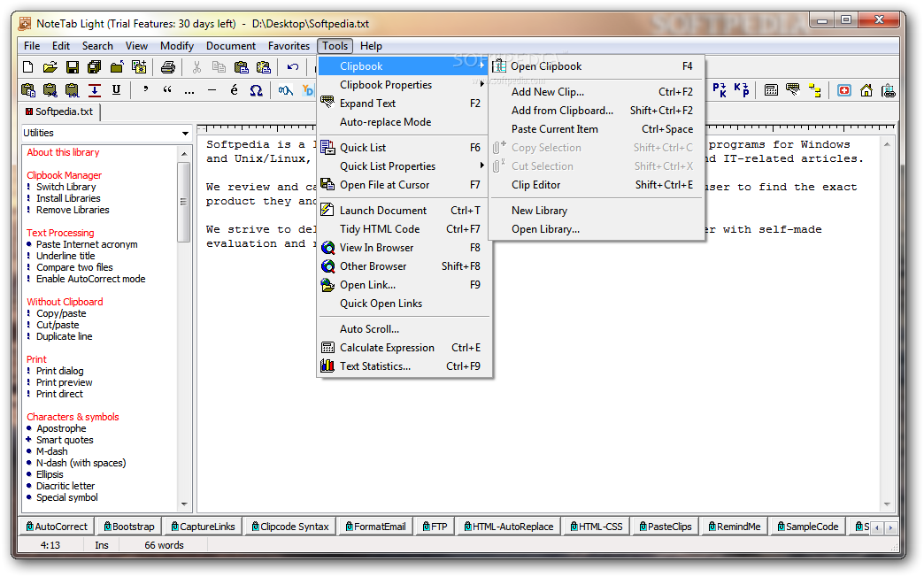Select View In Browser menu item
This screenshot has width=924, height=577.
(x=403, y=248)
